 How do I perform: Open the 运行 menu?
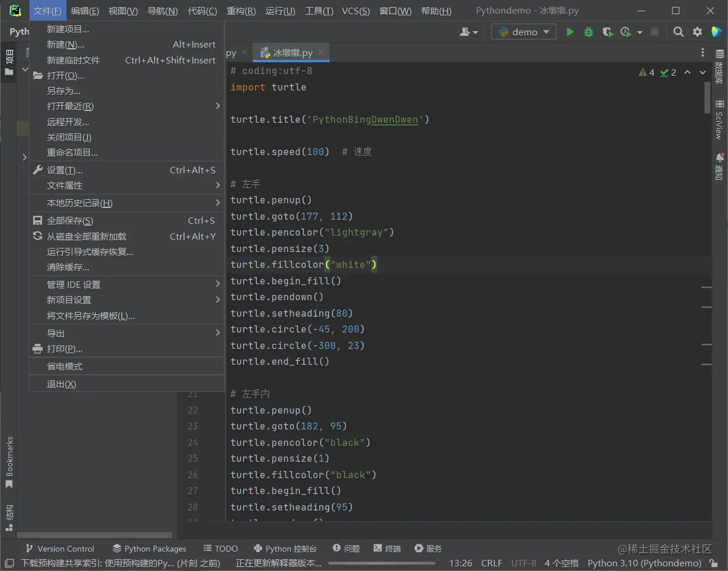tap(280, 11)
